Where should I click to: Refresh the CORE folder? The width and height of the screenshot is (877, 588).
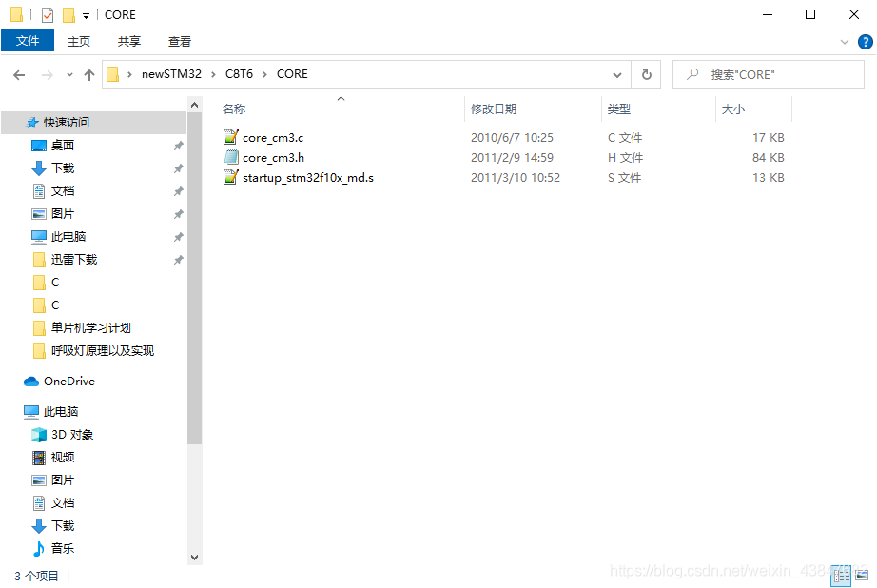click(x=646, y=75)
